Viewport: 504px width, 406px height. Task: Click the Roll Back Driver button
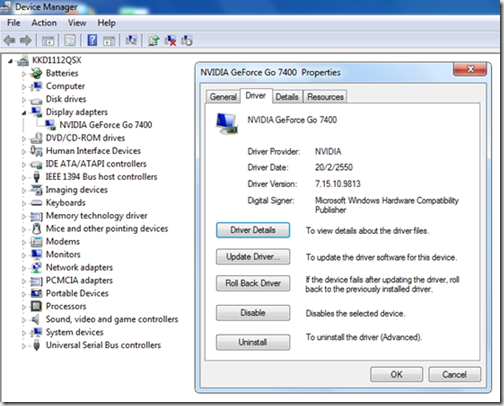tap(253, 283)
